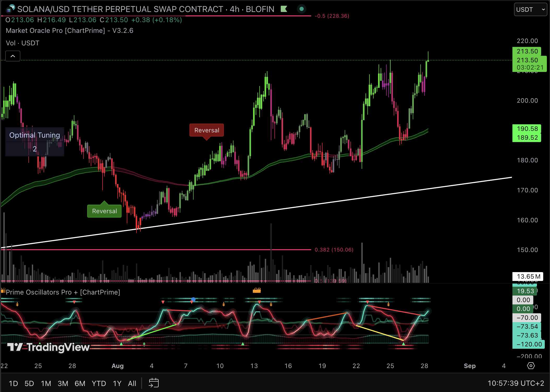This screenshot has width=550, height=392.
Task: Select the YTD time range
Action: (x=99, y=383)
